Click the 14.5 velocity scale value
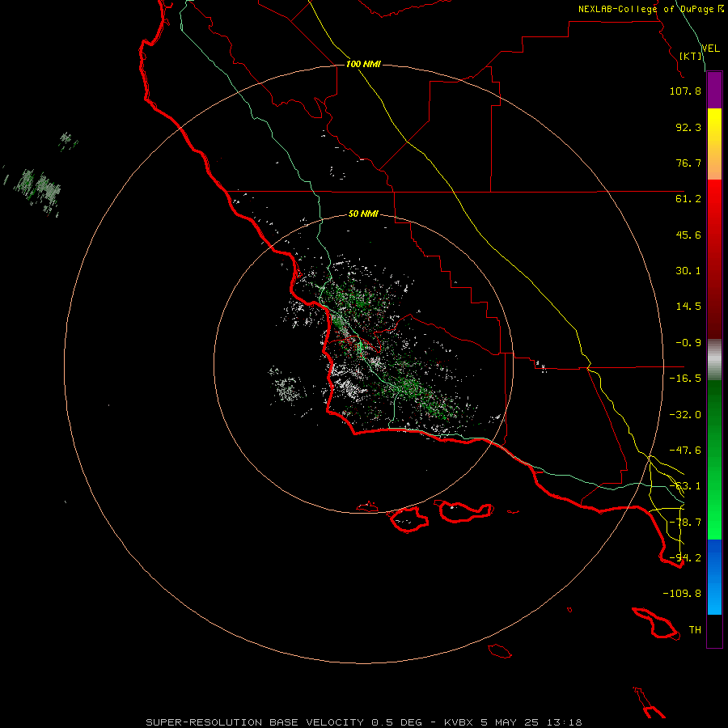Viewport: 728px width, 728px height. pyautogui.click(x=688, y=307)
